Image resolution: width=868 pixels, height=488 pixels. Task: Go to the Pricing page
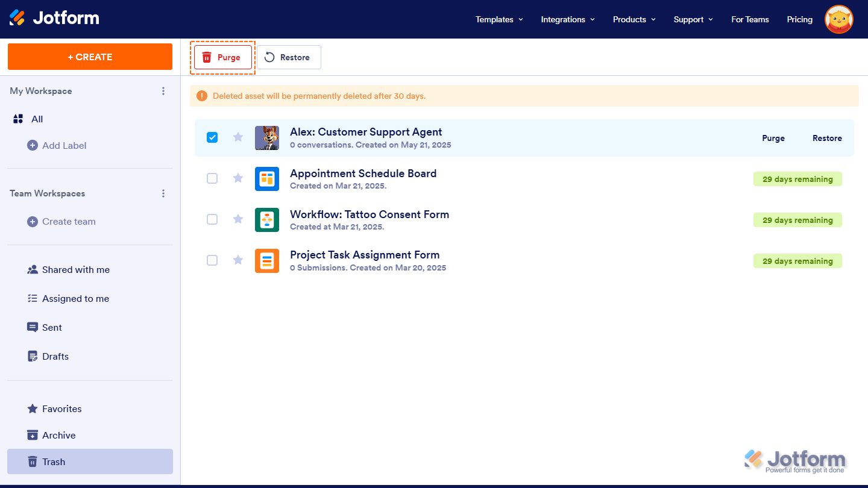point(799,19)
